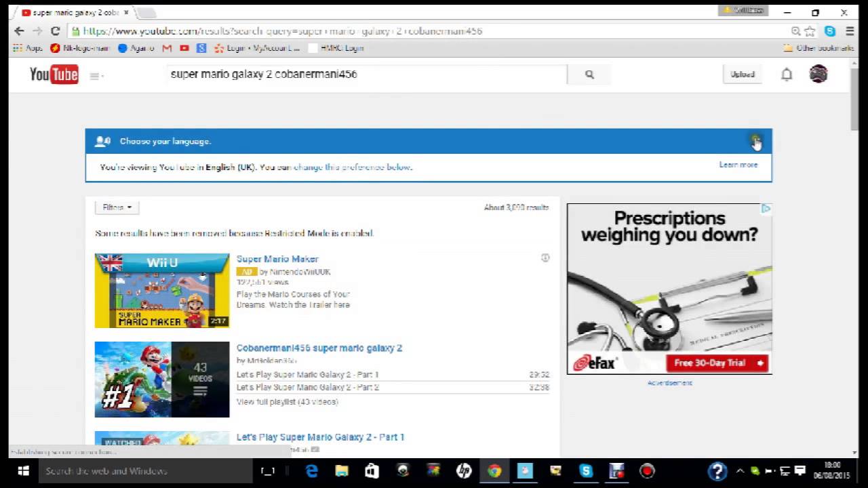Click the Skype extension icon in toolbar
This screenshot has height=488, width=868.
pos(830,31)
